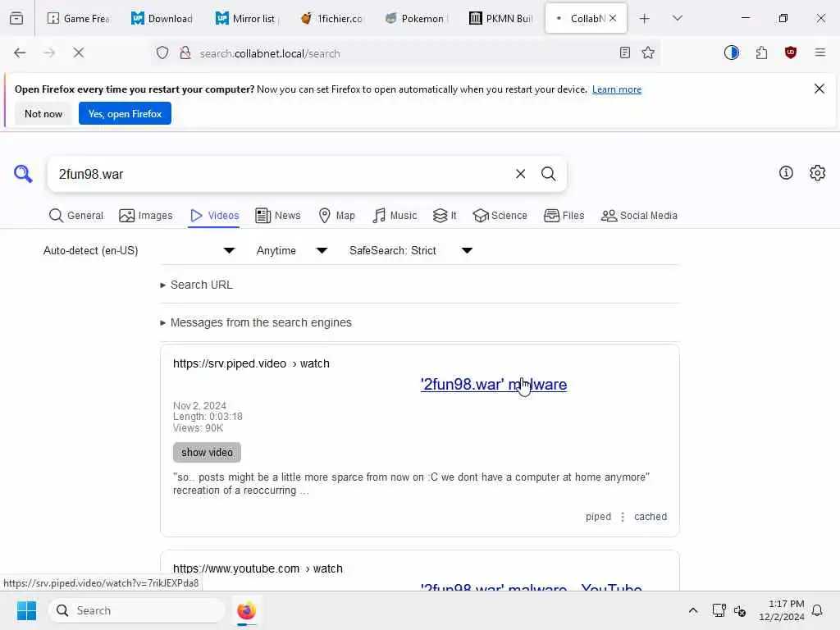This screenshot has width=840, height=630.
Task: Clear the 2fun98.war search query
Action: coord(520,174)
